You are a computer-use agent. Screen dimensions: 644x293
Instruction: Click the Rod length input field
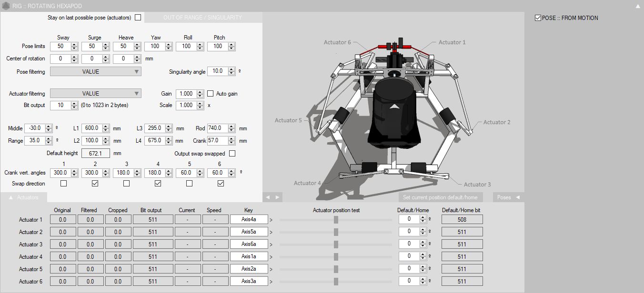tap(217, 128)
